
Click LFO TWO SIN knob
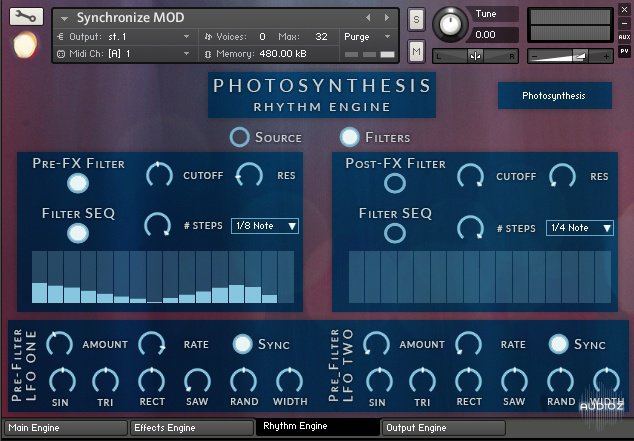point(379,381)
